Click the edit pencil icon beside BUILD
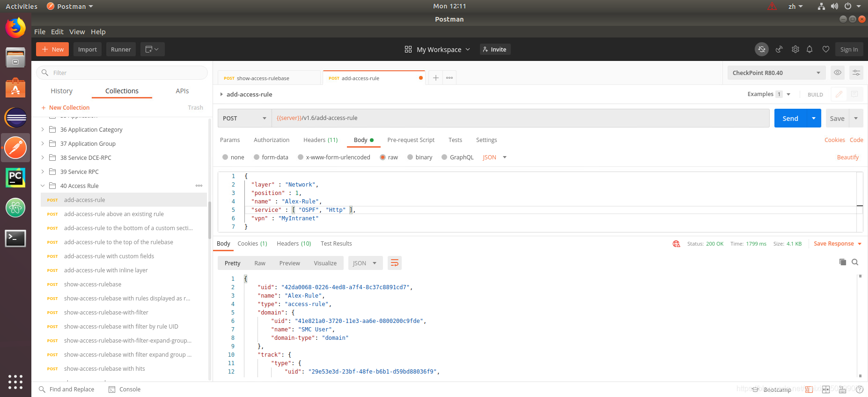The image size is (868, 397). pyautogui.click(x=839, y=94)
